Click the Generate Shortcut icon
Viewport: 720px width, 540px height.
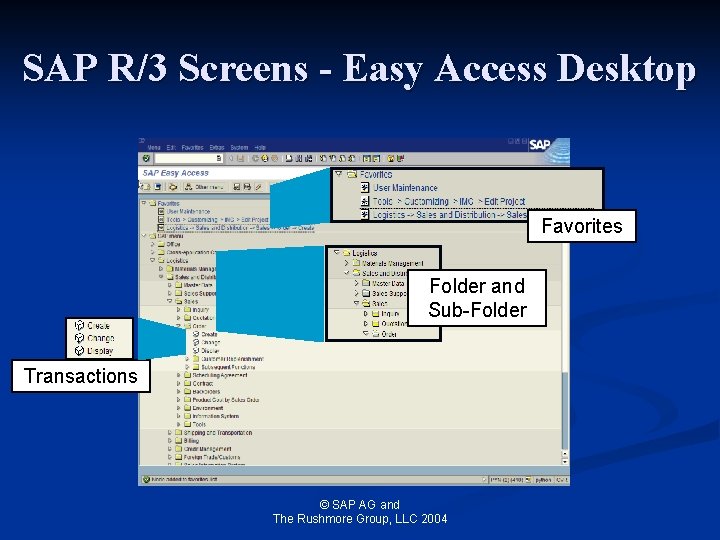tap(376, 159)
